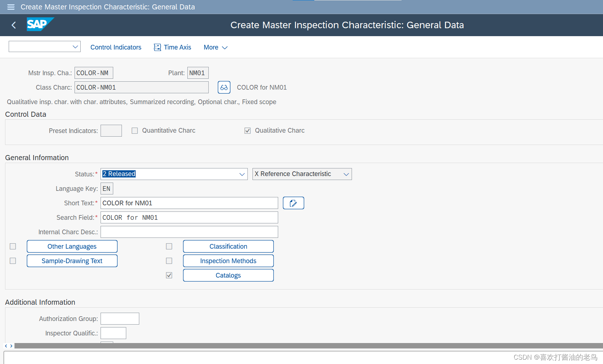The width and height of the screenshot is (603, 364).
Task: Uncheck the Qualitative Charc checkbox
Action: click(x=247, y=130)
